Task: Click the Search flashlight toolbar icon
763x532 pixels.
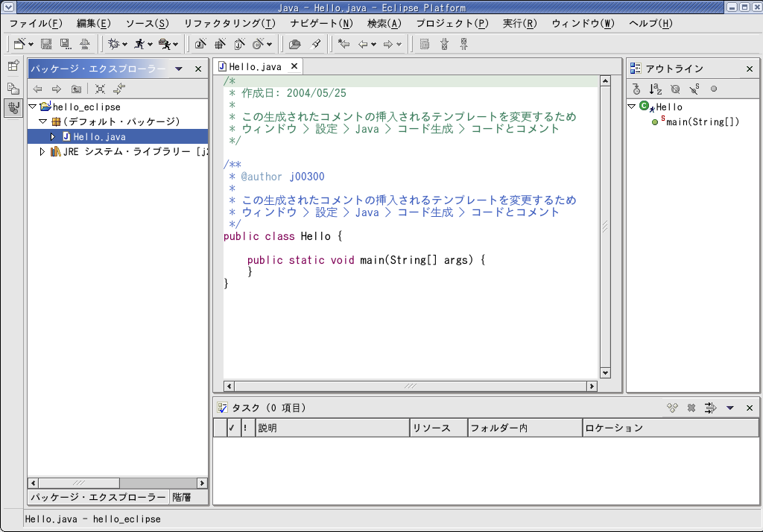Action: (316, 44)
